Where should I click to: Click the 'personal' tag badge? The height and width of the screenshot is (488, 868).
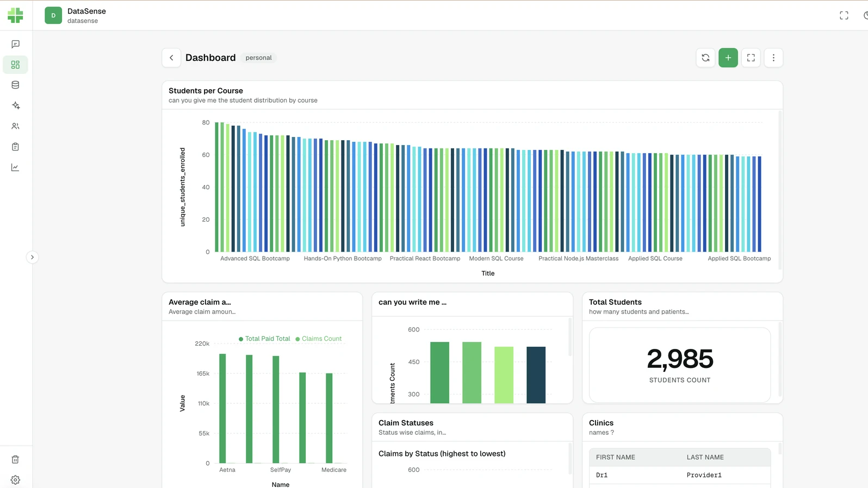click(x=258, y=58)
